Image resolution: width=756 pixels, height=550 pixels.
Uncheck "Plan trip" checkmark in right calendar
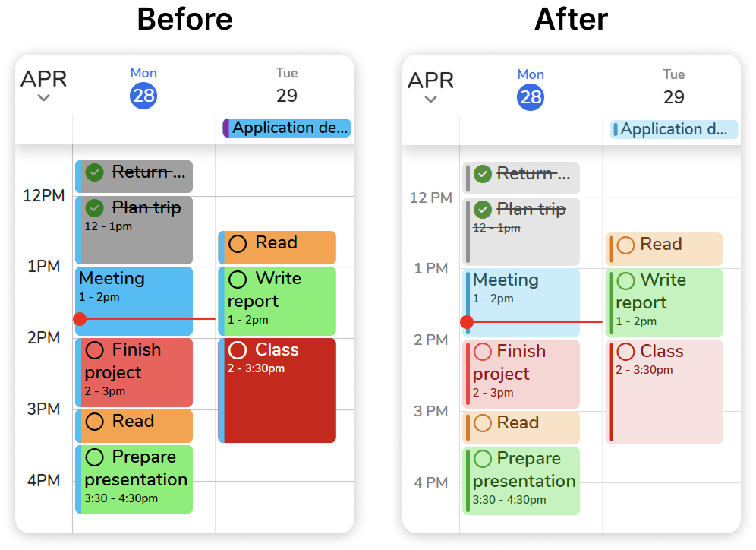483,210
